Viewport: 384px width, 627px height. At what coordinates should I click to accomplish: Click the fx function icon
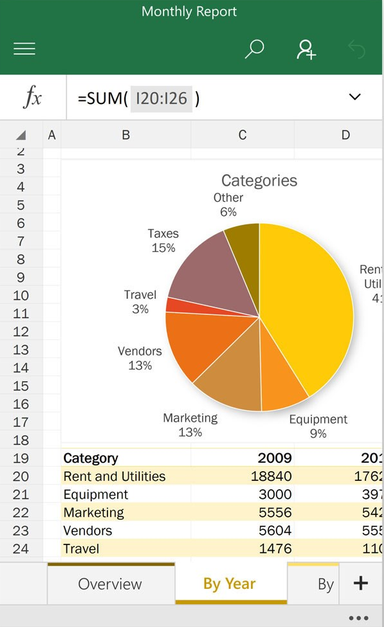tap(33, 97)
